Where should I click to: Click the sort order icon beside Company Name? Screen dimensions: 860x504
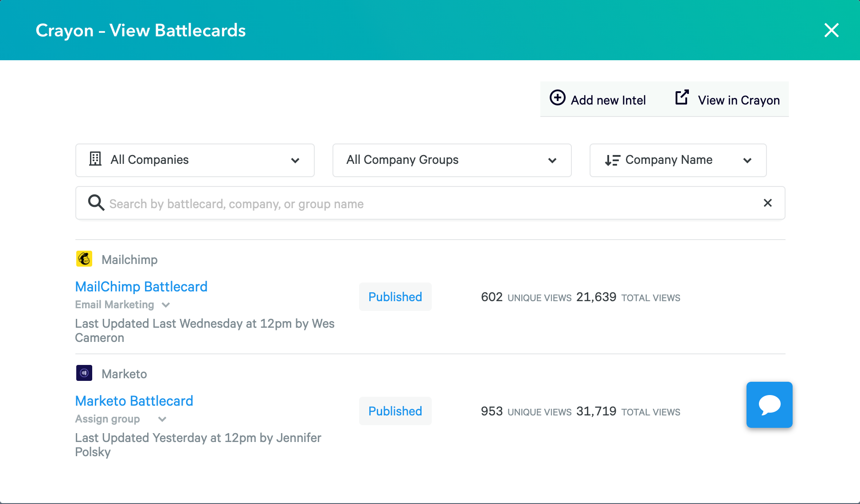612,160
